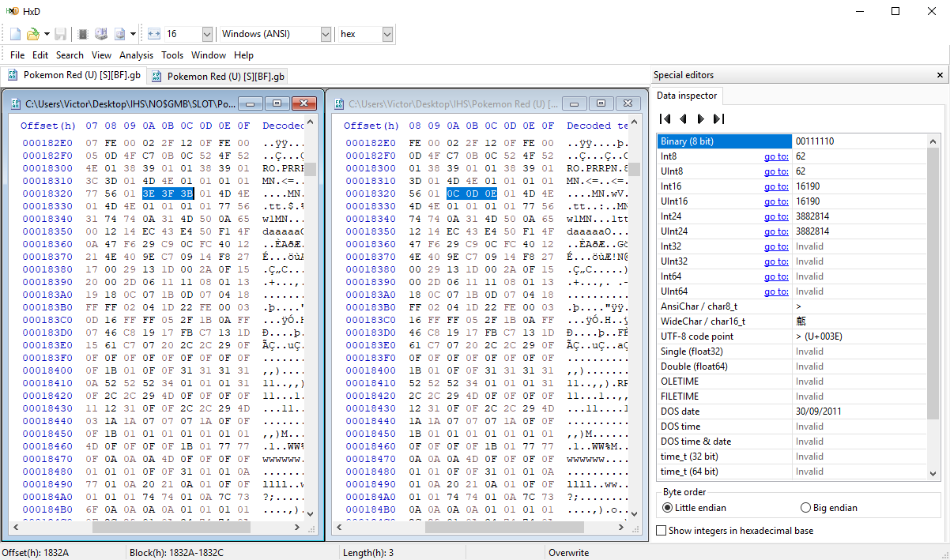
Task: Click vertical scrollbar thumb in left hex window
Action: click(x=311, y=169)
